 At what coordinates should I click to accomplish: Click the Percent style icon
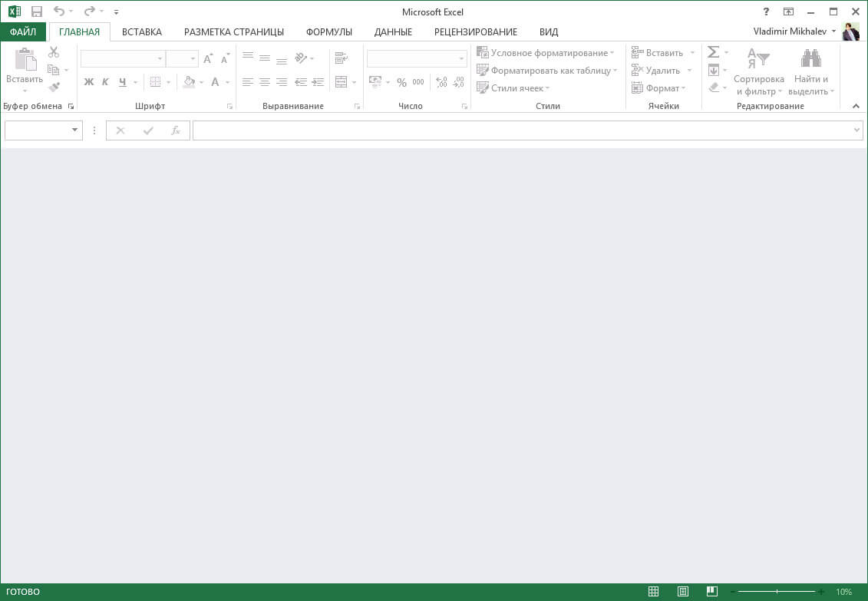(402, 82)
